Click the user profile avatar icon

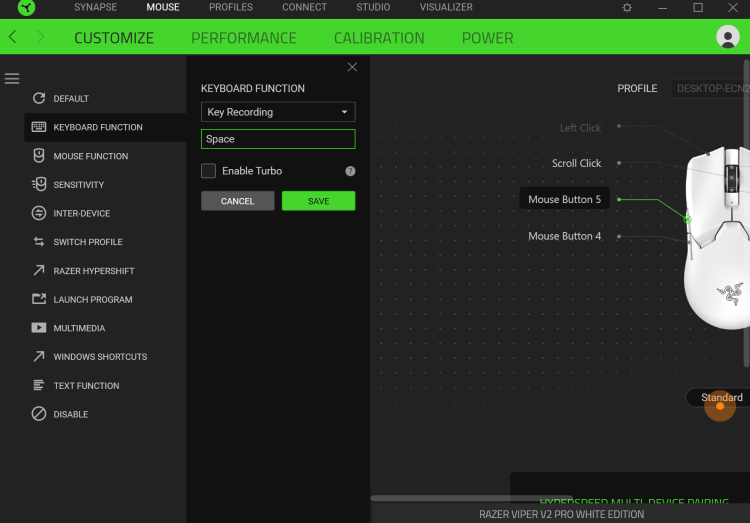(728, 37)
